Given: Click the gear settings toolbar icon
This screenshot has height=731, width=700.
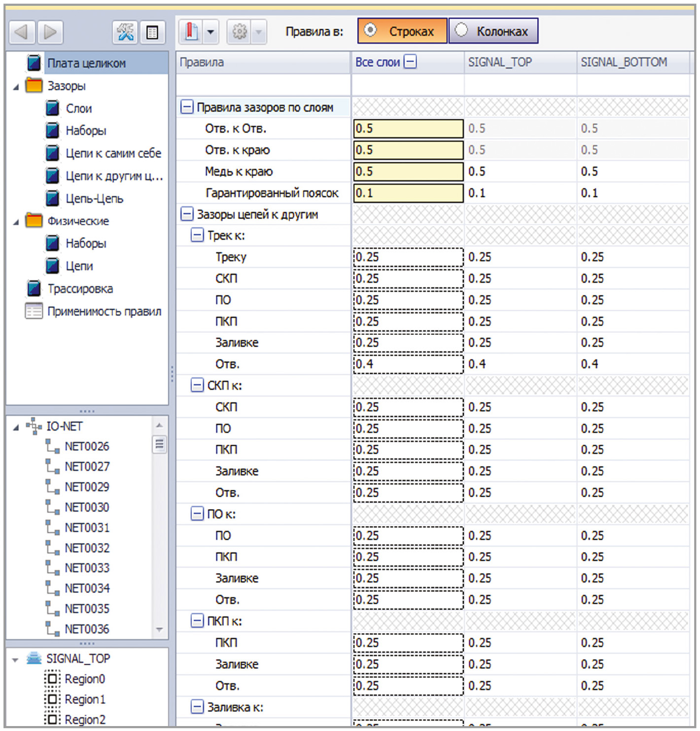Looking at the screenshot, I should click(x=240, y=32).
